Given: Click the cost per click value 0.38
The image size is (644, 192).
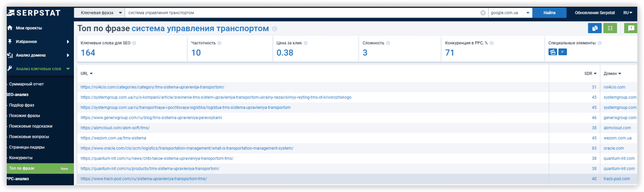Looking at the screenshot, I should click(x=285, y=53).
